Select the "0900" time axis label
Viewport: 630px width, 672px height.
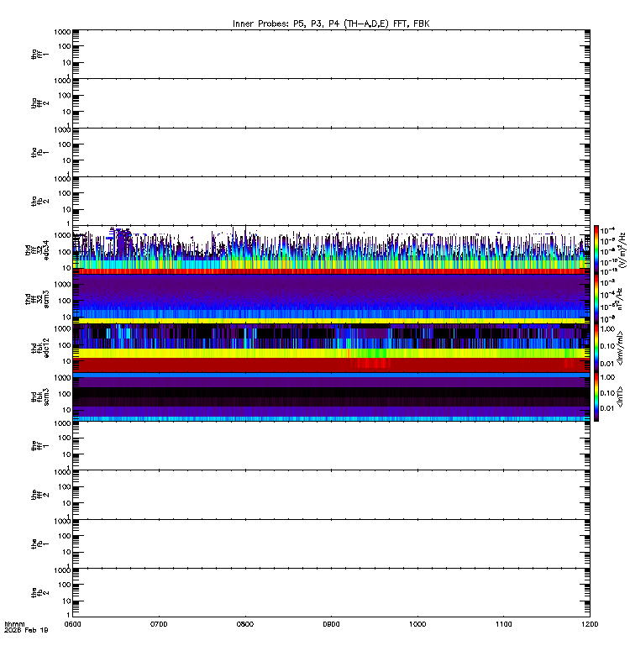tap(331, 624)
